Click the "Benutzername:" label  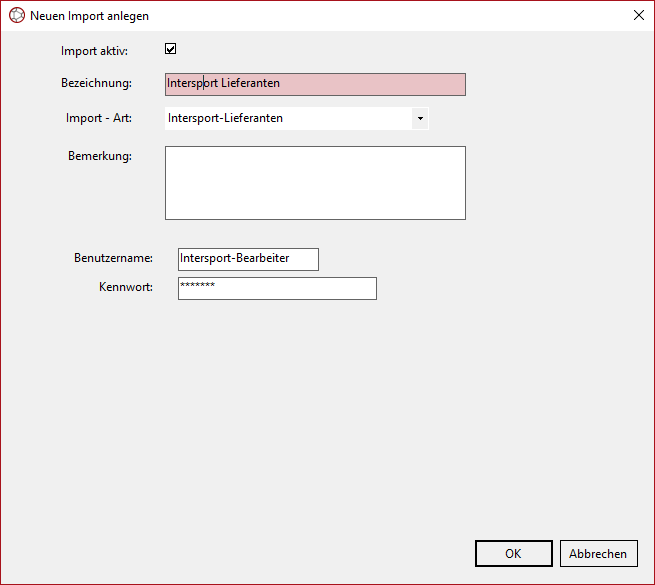(113, 258)
